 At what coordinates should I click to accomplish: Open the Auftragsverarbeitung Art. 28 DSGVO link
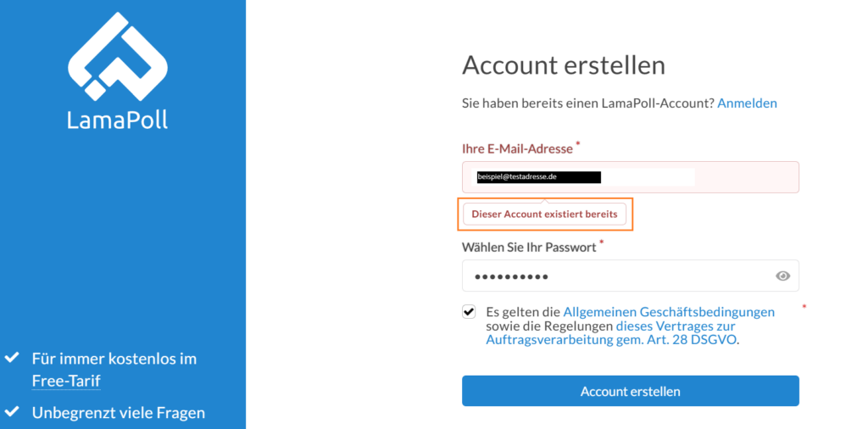click(611, 333)
